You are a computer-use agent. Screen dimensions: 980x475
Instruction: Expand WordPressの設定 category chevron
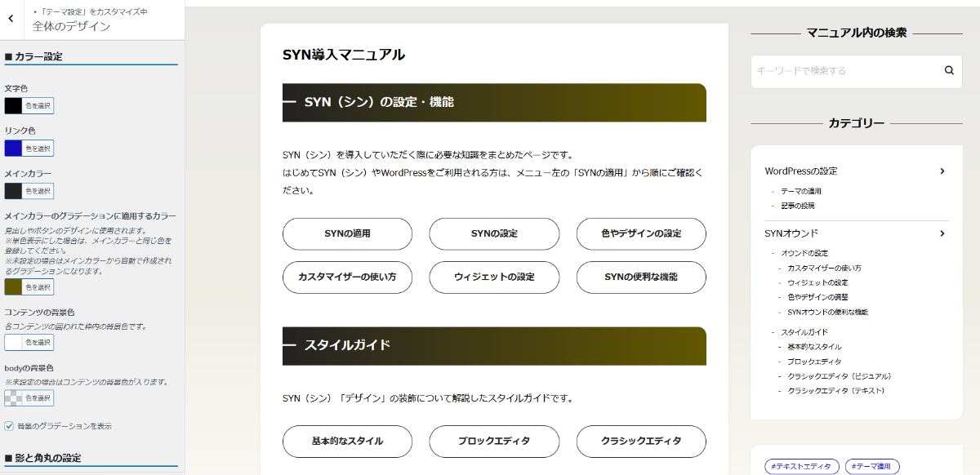click(942, 171)
